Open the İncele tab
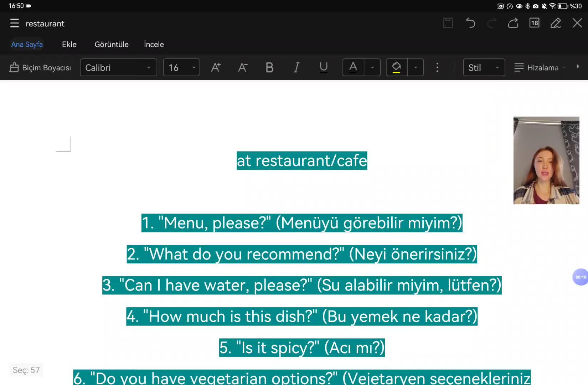This screenshot has width=588, height=385. coord(154,44)
